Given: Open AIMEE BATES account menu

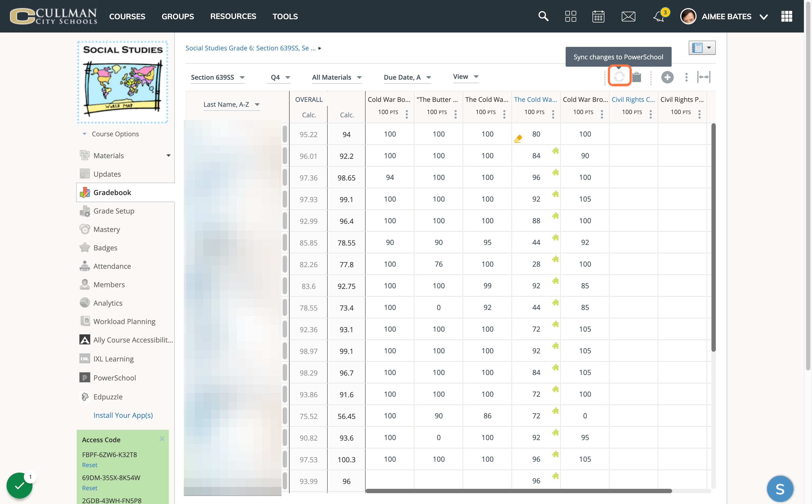Looking at the screenshot, I should [x=724, y=16].
